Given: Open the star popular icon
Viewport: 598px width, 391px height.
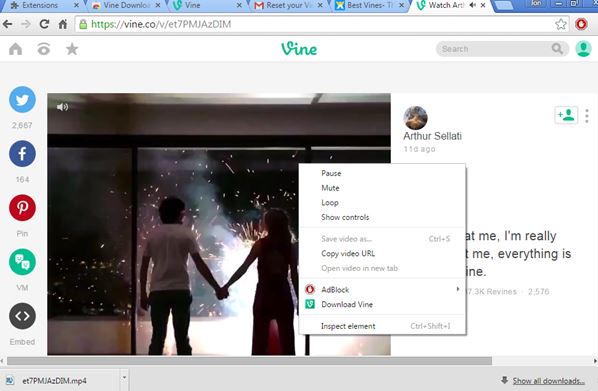Looking at the screenshot, I should pos(72,49).
